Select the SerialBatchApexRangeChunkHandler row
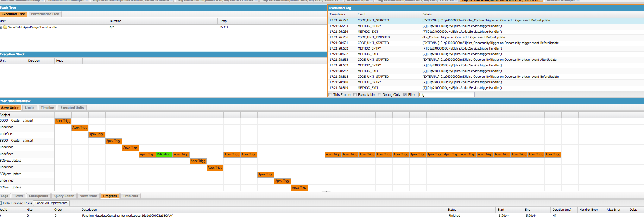 [163, 27]
